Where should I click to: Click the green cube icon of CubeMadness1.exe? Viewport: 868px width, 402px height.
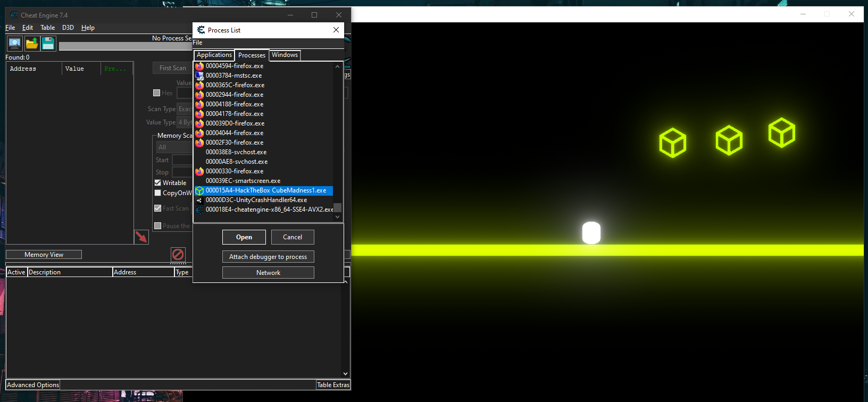(x=199, y=190)
